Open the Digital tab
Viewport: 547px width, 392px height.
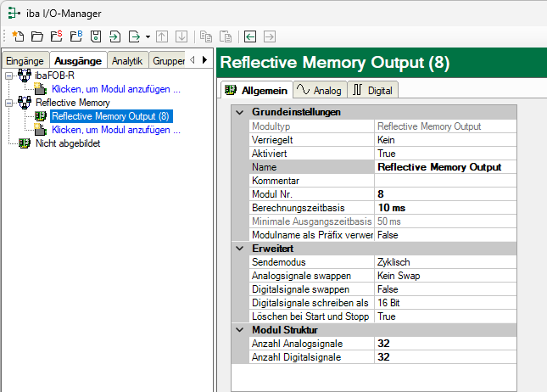click(x=372, y=91)
